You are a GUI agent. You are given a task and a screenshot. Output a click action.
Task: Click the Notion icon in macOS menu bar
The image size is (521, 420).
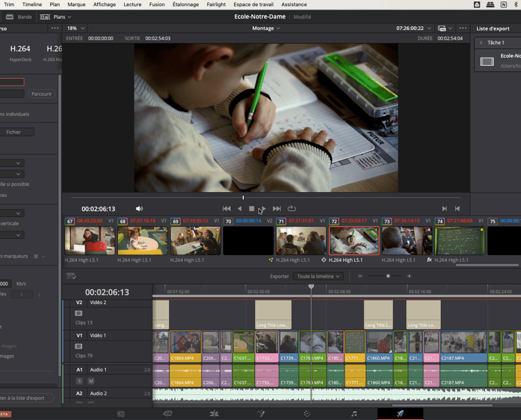[x=504, y=5]
